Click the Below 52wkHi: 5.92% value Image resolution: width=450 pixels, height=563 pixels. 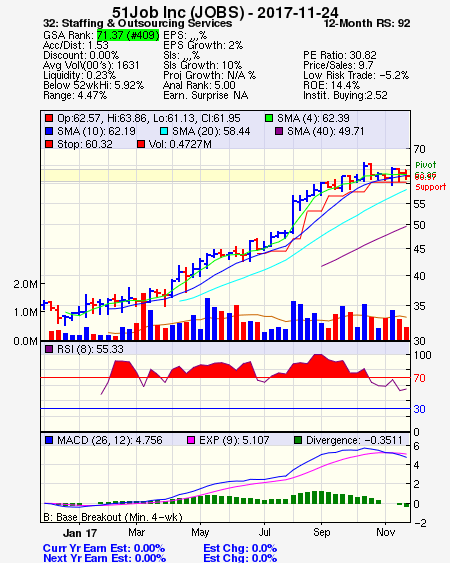[93, 85]
